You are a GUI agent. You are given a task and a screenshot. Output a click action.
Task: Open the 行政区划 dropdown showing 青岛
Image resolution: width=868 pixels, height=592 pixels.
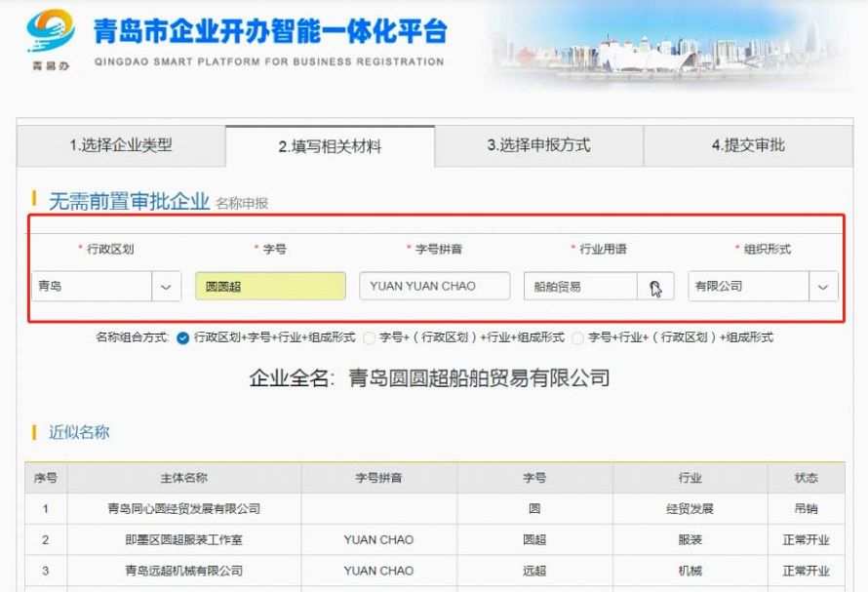tap(166, 286)
